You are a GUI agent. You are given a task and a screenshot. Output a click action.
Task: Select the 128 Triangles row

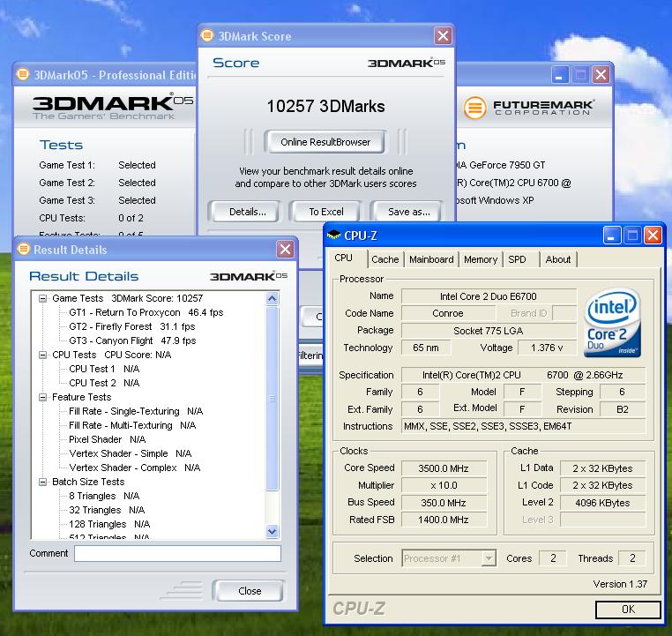pos(109,525)
